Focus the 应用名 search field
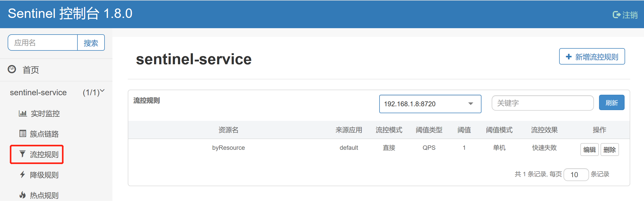The width and height of the screenshot is (644, 201). pos(43,43)
